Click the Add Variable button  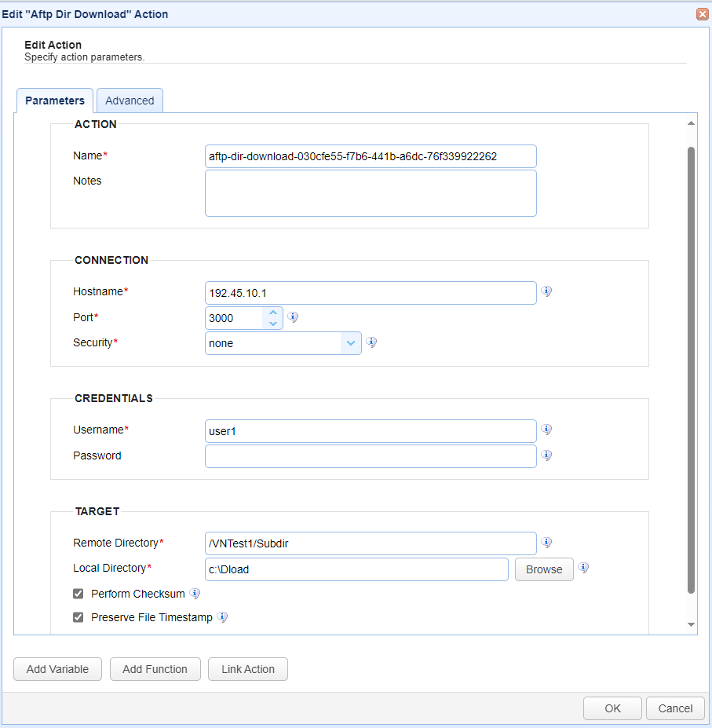(57, 669)
